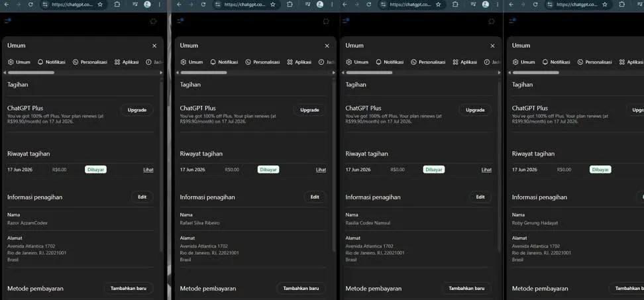The image size is (644, 300).
Task: Toggle temporary chat icon in Rafael Silva Ribeiro window
Action: coord(326,21)
